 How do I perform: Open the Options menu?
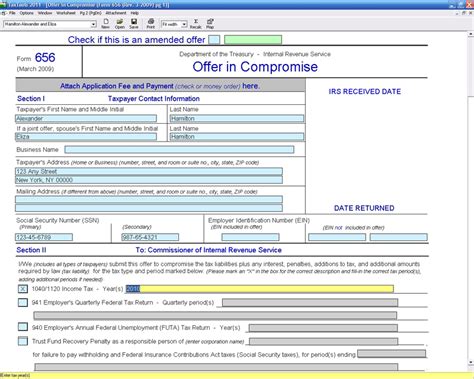pos(27,13)
